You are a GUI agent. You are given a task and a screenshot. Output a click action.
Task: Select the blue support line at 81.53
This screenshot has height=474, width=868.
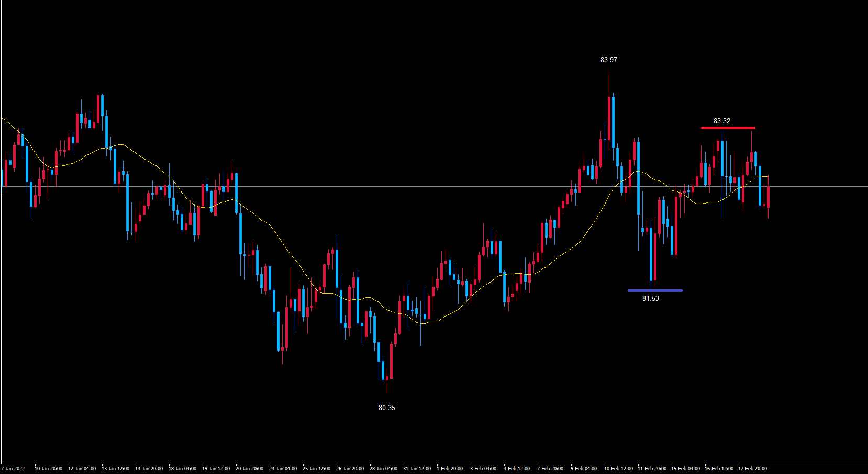pos(655,290)
